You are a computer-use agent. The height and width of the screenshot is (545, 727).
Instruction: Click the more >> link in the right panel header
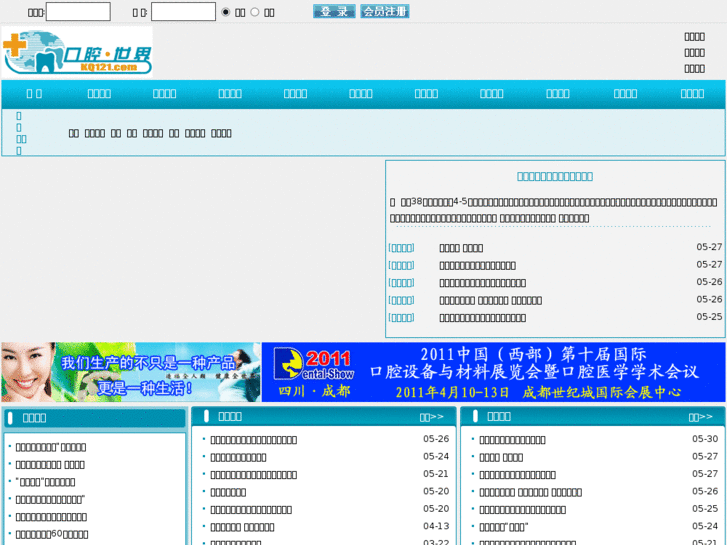(x=701, y=417)
